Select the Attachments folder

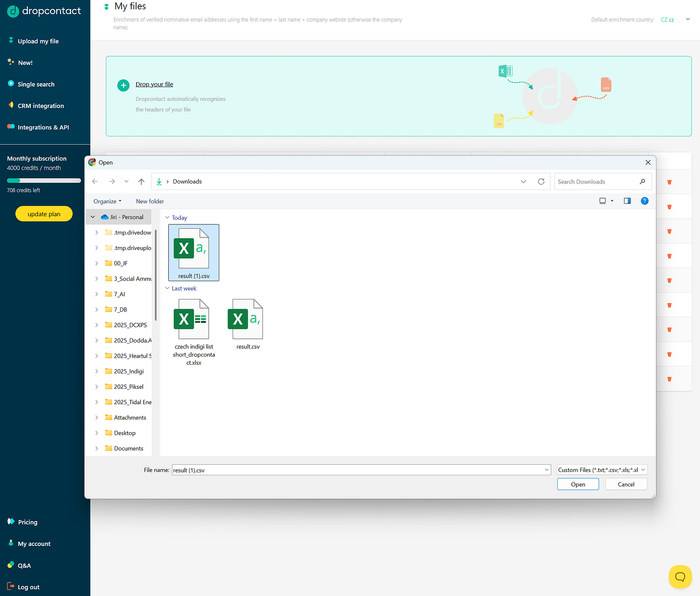(x=125, y=418)
